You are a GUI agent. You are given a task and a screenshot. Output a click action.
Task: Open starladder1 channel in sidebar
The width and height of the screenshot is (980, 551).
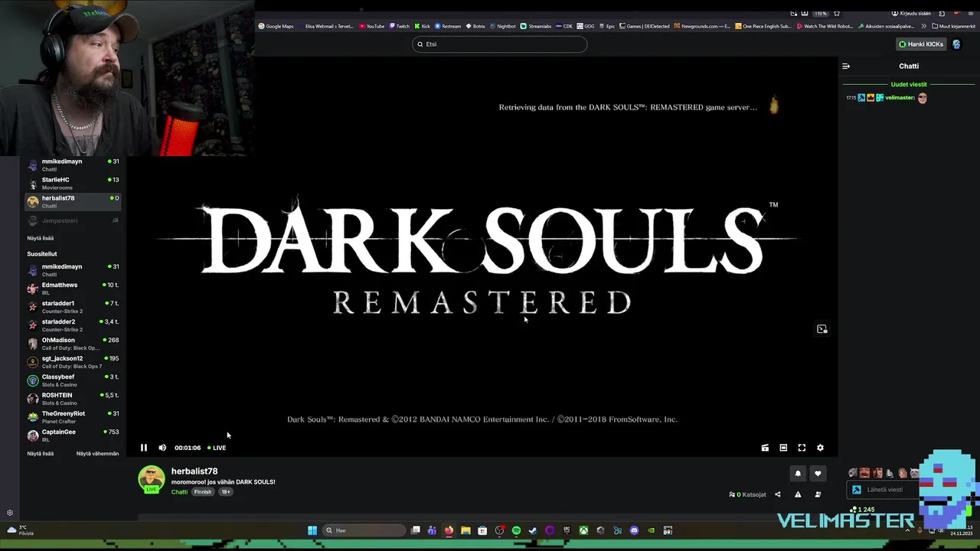point(74,307)
